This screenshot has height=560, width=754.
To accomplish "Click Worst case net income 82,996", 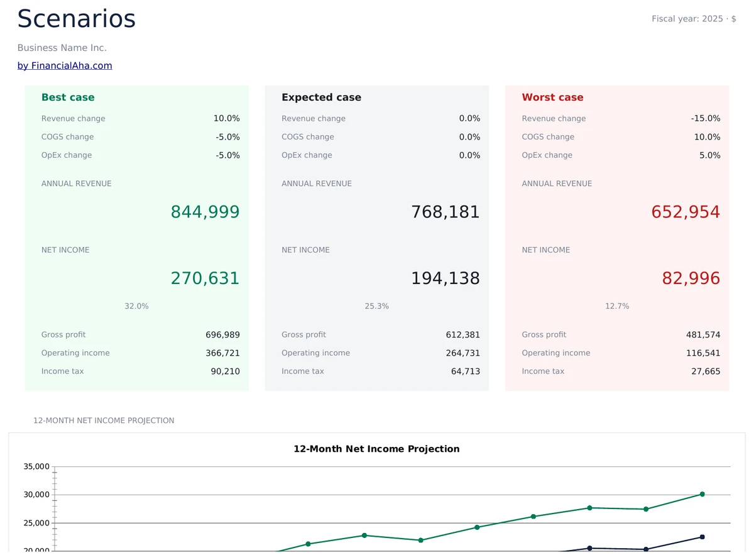I will coord(691,278).
